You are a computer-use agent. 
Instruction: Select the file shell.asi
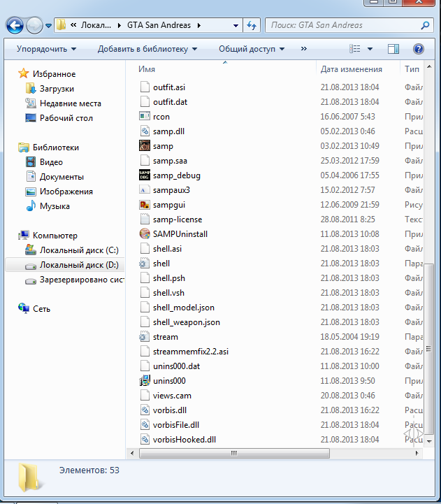[x=167, y=249]
